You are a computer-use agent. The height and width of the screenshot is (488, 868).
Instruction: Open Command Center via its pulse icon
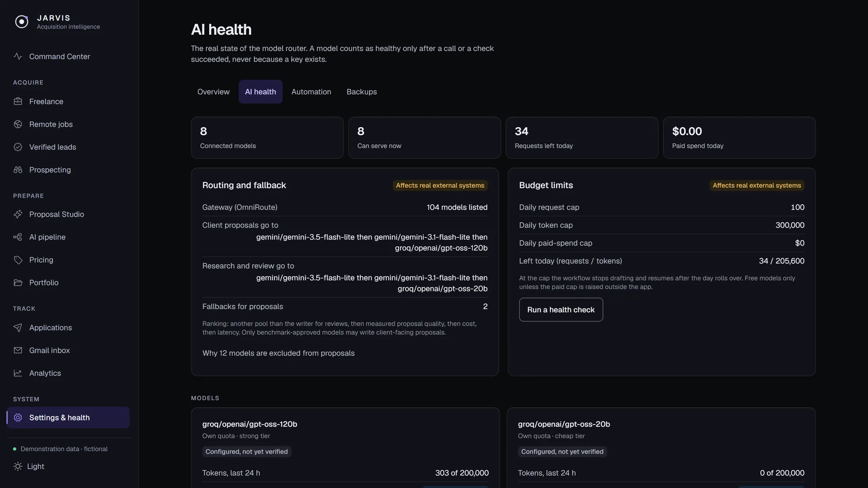click(x=18, y=56)
